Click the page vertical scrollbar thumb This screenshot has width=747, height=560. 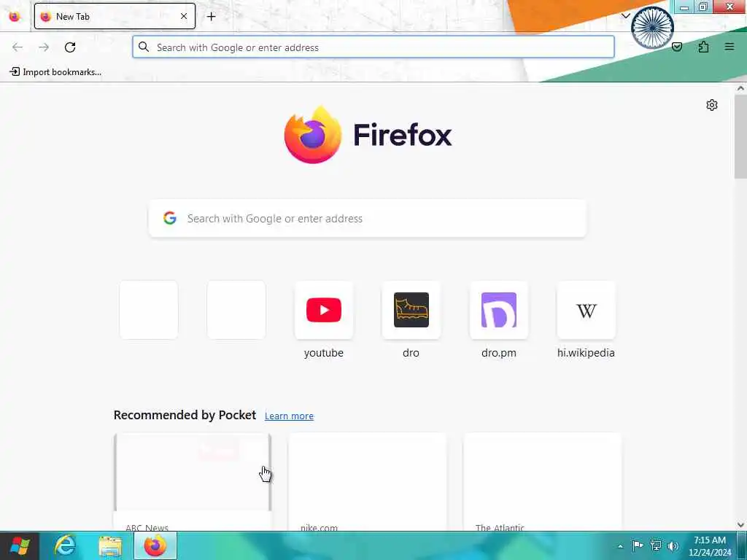(740, 136)
